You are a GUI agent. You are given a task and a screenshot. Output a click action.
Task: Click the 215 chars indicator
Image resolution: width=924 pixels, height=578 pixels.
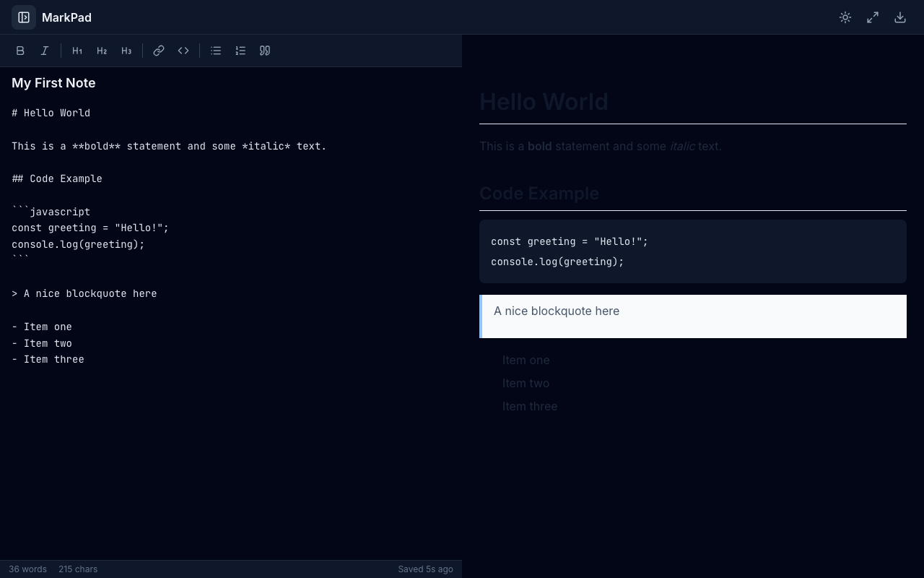78,569
